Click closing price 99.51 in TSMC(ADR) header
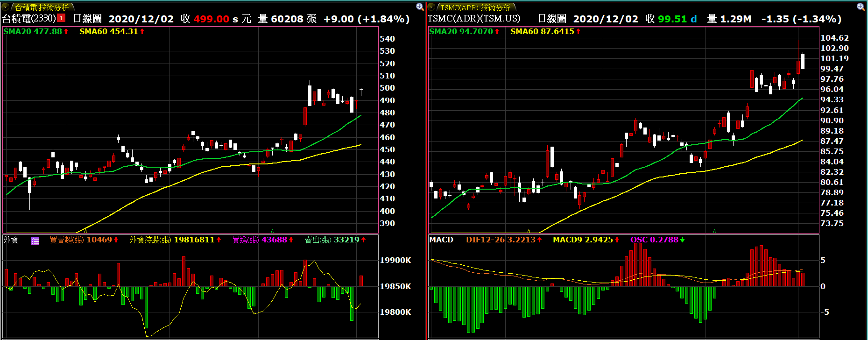Screen dimensions: 868x340 pyautogui.click(x=672, y=19)
